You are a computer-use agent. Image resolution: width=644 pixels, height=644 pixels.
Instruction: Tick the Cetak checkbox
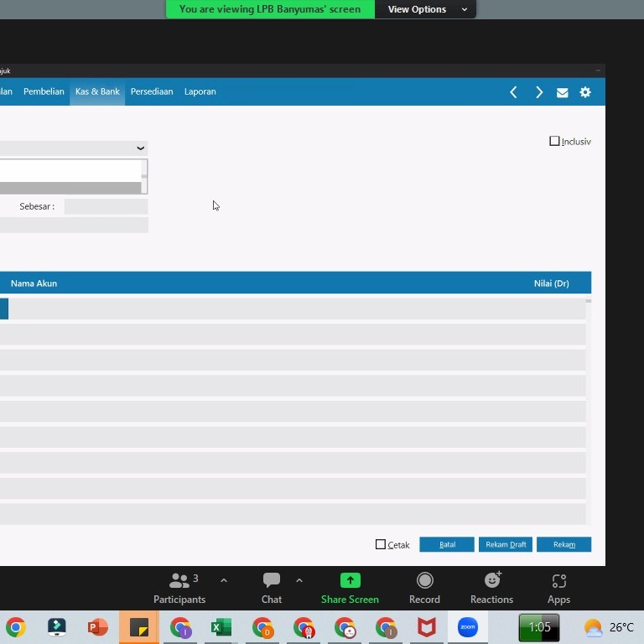click(x=381, y=544)
